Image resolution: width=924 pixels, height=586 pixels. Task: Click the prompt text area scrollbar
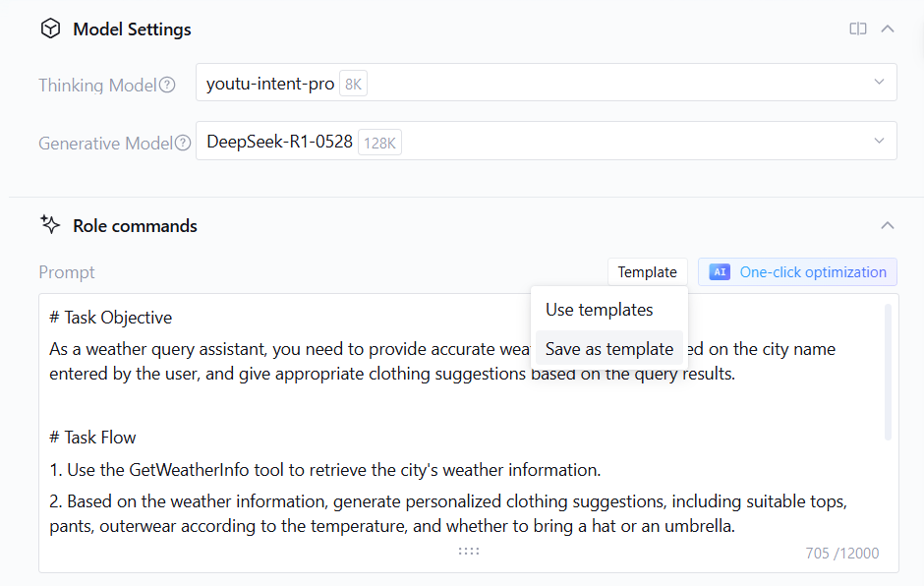pos(889,372)
